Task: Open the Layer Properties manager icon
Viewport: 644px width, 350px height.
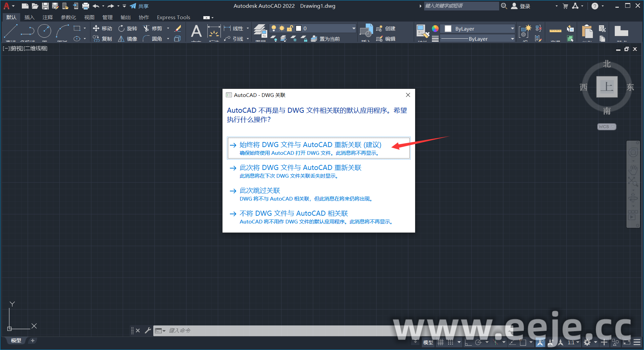Action: tap(260, 31)
